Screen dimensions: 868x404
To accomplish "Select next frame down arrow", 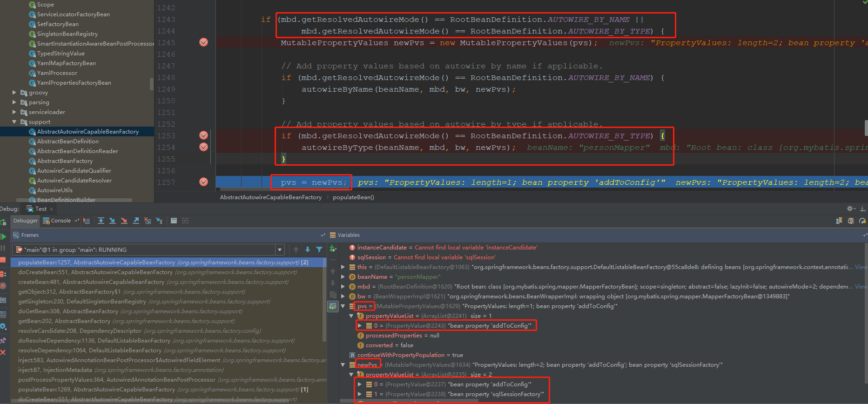I will [x=308, y=250].
